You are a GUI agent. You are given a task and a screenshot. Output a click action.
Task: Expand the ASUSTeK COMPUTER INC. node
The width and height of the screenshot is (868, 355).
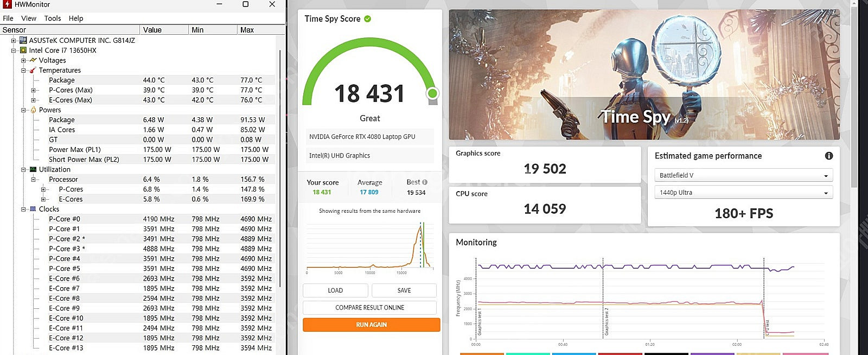point(14,40)
